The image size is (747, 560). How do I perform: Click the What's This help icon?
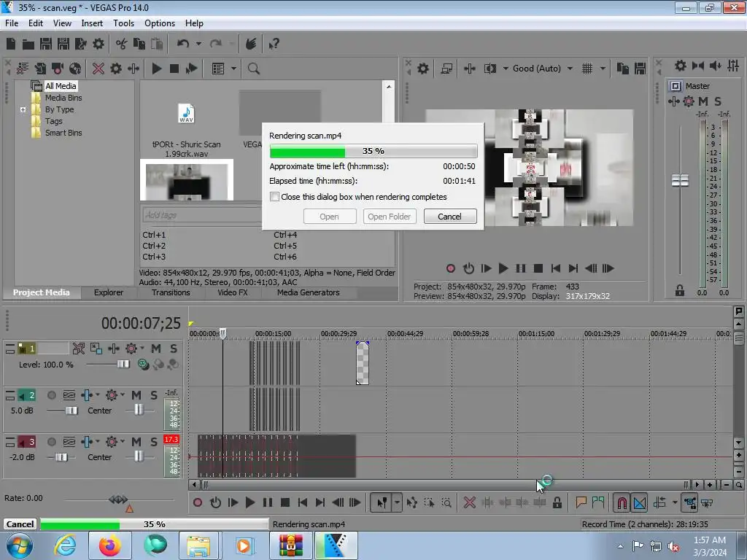[274, 44]
